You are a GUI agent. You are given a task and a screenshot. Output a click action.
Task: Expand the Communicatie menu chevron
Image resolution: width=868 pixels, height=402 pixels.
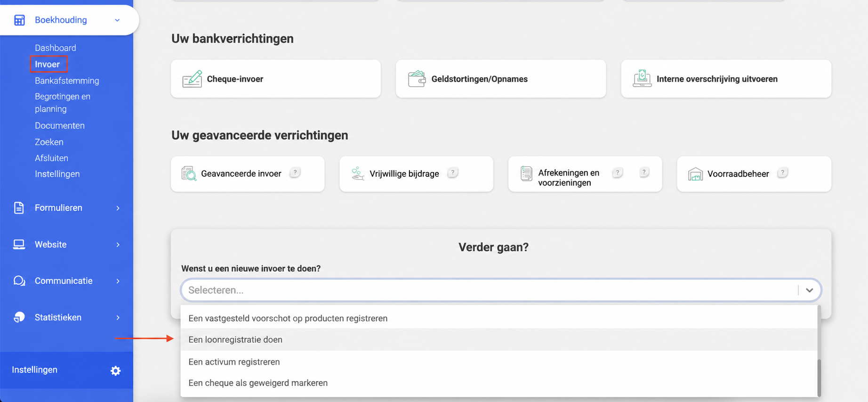point(118,281)
